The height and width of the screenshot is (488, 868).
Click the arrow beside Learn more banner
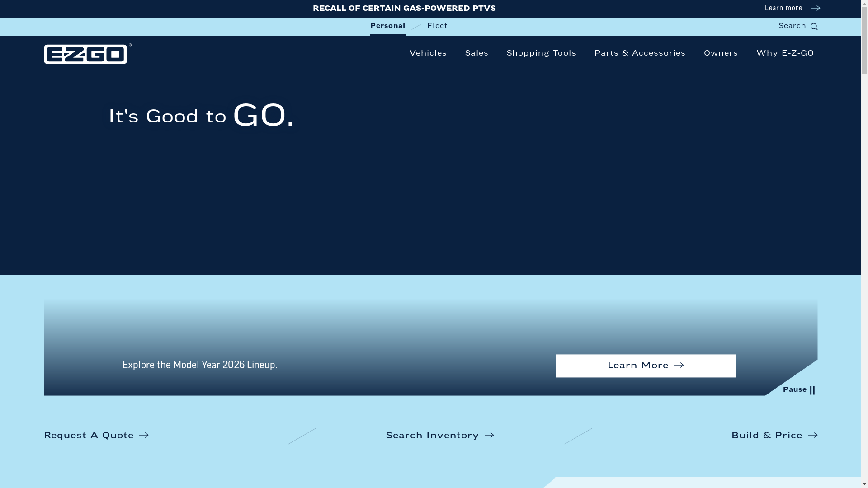click(815, 8)
